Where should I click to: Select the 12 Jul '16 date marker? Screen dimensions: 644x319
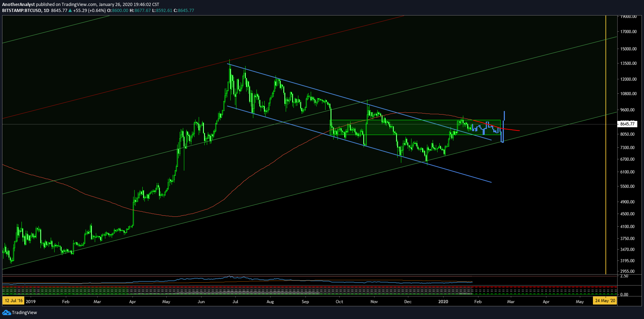[x=13, y=301]
